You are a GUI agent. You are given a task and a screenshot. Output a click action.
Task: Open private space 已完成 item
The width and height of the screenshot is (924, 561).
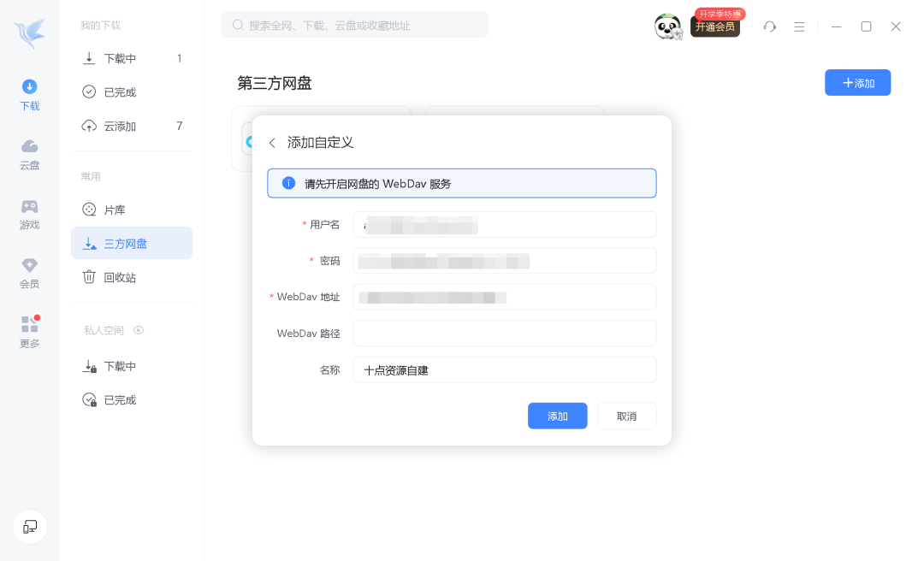[x=132, y=399]
